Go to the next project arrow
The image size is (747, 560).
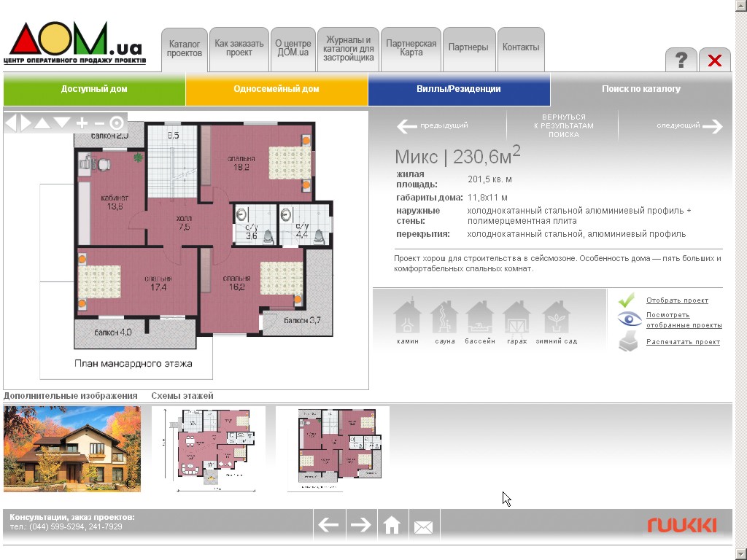[x=712, y=125]
